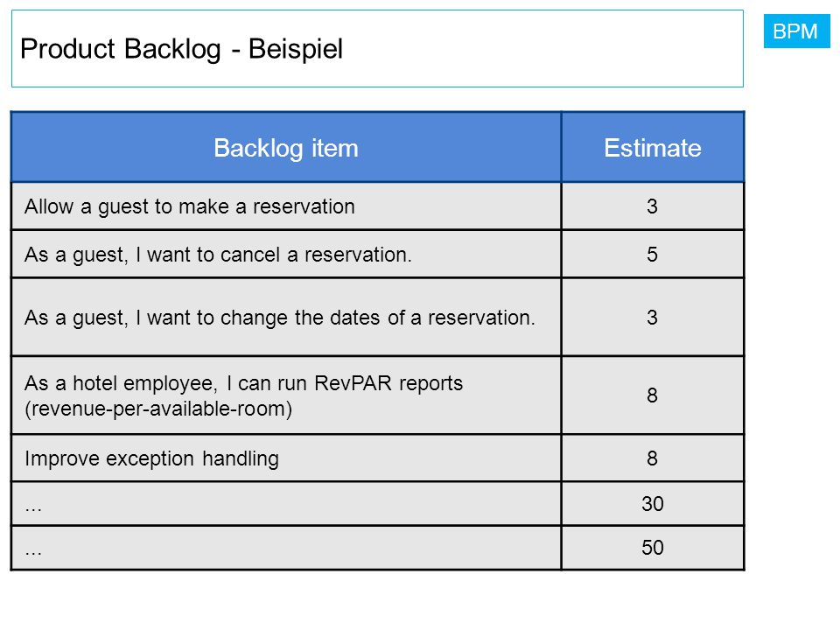The image size is (840, 630).
Task: Click the '(revenue-per-available-room)' text line
Action: [158, 409]
